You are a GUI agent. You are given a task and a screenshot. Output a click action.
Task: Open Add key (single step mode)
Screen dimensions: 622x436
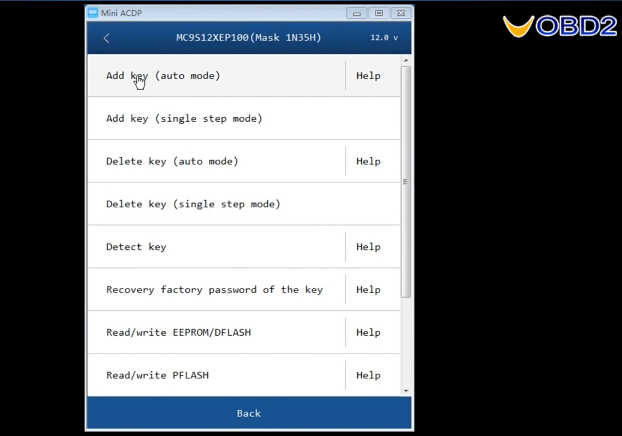tap(184, 119)
